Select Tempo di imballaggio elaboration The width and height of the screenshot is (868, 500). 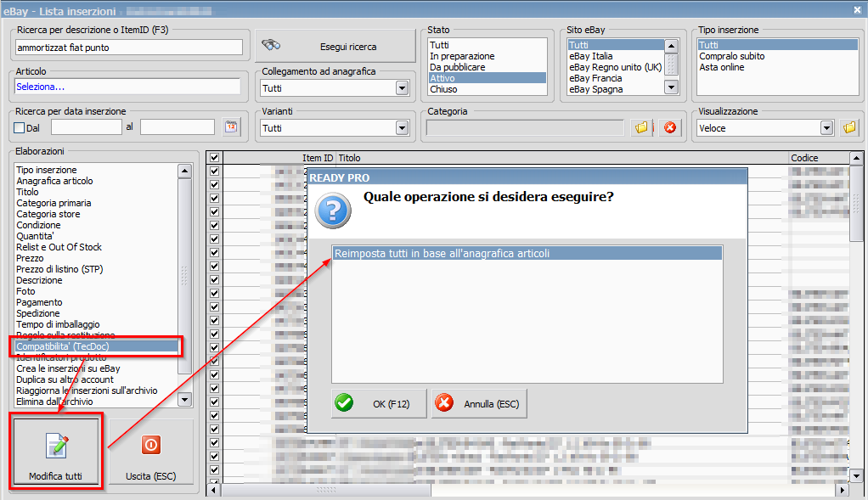pos(96,324)
